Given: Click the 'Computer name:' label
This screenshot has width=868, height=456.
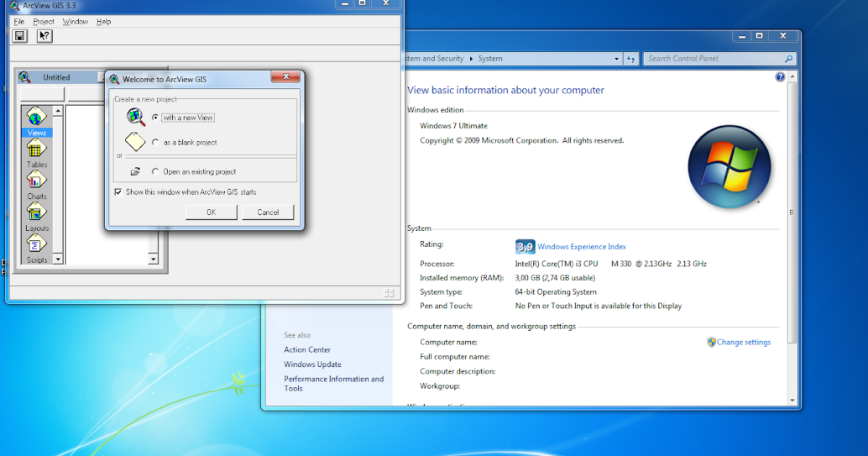Looking at the screenshot, I should 448,342.
